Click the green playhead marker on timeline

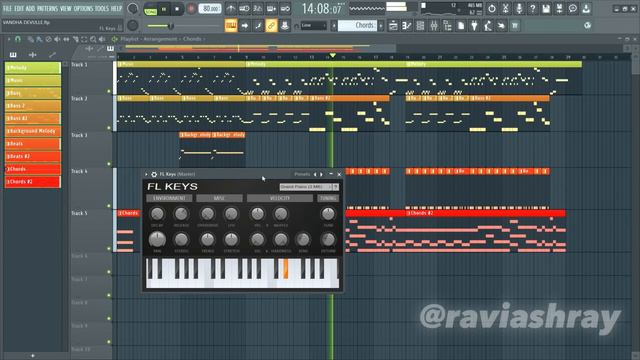[x=333, y=55]
